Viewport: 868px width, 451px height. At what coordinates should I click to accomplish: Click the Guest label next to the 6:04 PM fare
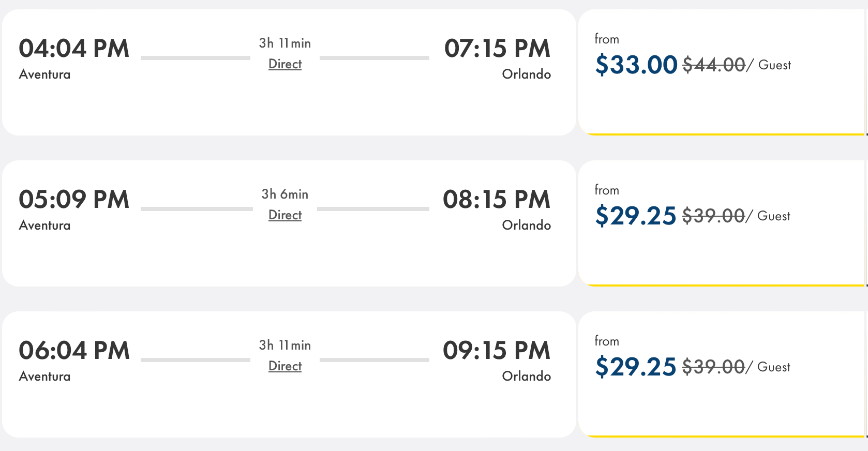774,367
